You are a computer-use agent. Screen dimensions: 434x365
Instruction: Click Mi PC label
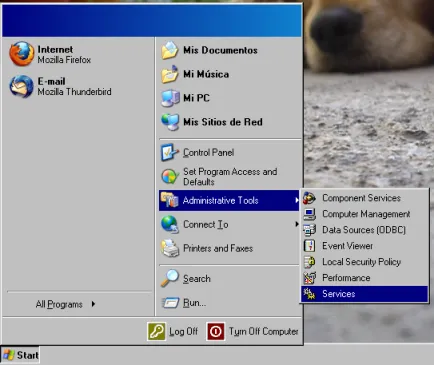point(196,98)
